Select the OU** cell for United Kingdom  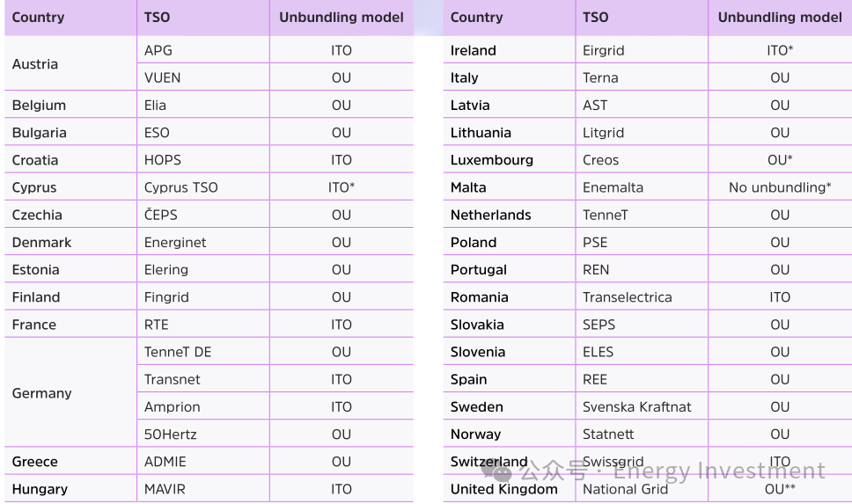(x=780, y=489)
